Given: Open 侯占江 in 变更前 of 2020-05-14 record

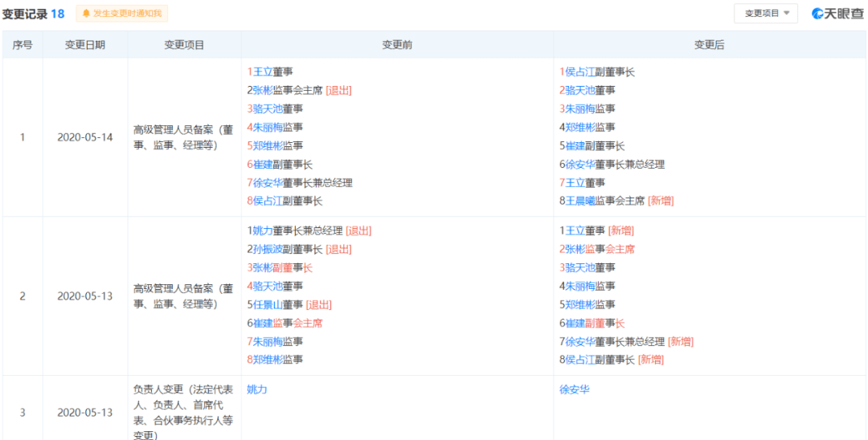Looking at the screenshot, I should click(x=268, y=202).
